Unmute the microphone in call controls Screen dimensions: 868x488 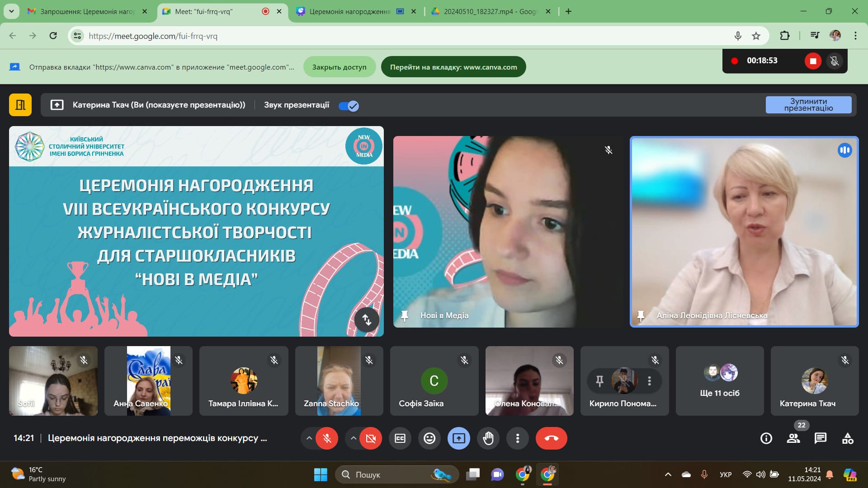pyautogui.click(x=327, y=438)
